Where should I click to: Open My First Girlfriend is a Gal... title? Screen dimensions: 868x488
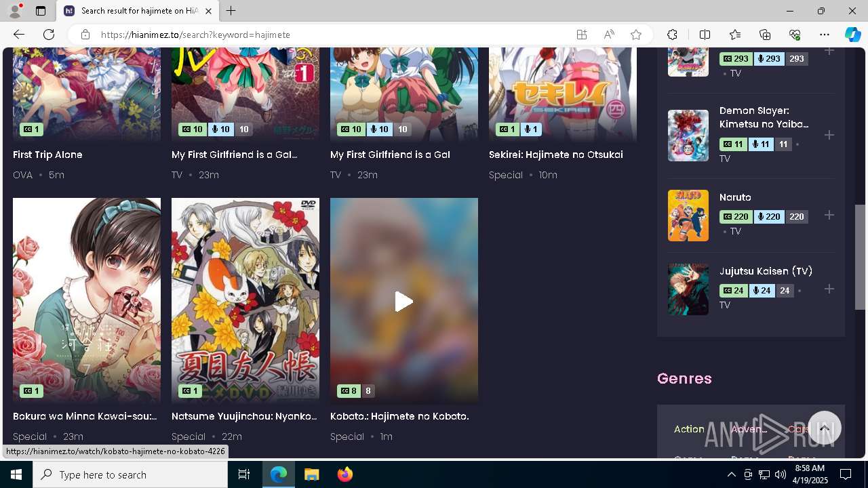pyautogui.click(x=234, y=155)
